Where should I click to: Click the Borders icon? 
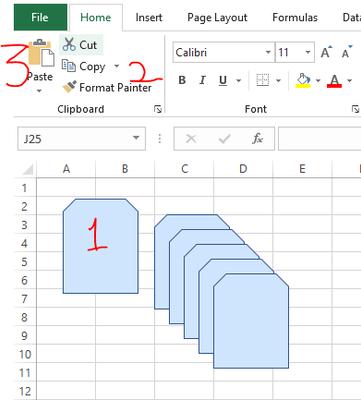(263, 80)
